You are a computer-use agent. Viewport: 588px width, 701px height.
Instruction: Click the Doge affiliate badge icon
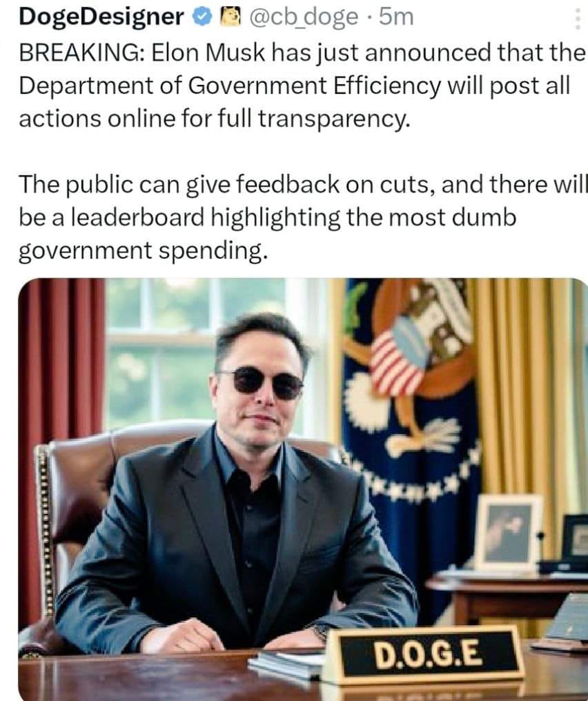(x=230, y=17)
